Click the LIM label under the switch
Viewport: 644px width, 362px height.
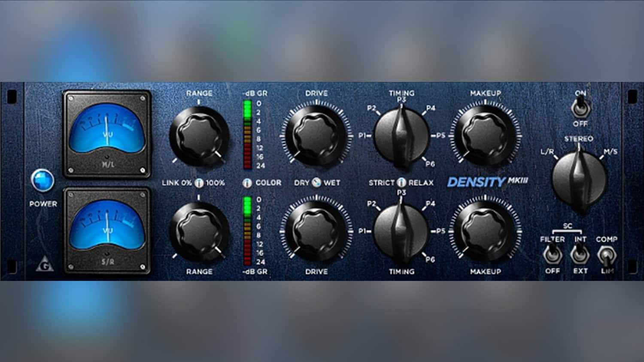(607, 271)
